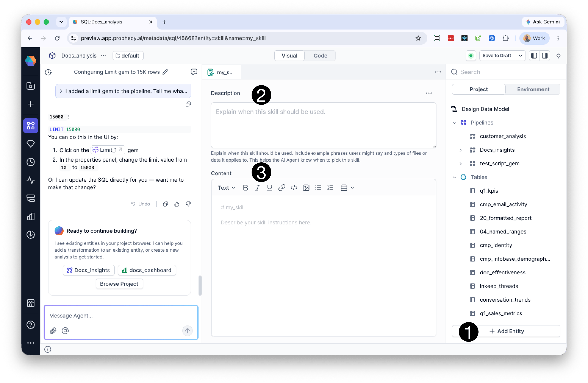
Task: Click Save to Draft button
Action: coord(497,55)
